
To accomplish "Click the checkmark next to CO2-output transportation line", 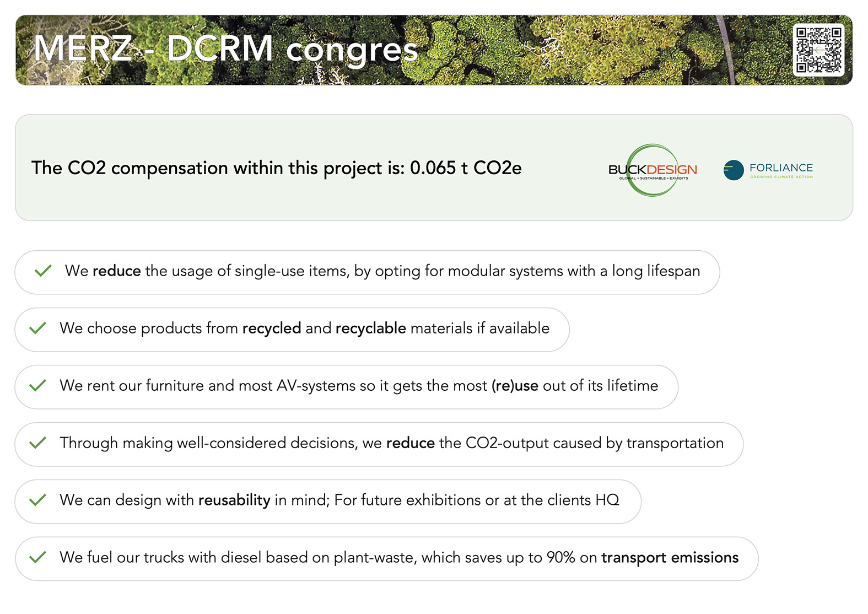I will (x=37, y=443).
